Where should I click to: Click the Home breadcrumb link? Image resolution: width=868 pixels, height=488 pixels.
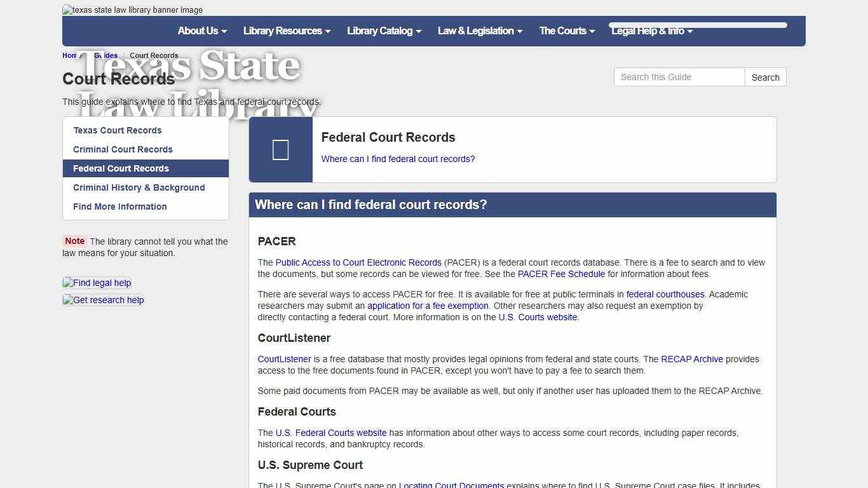(71, 55)
